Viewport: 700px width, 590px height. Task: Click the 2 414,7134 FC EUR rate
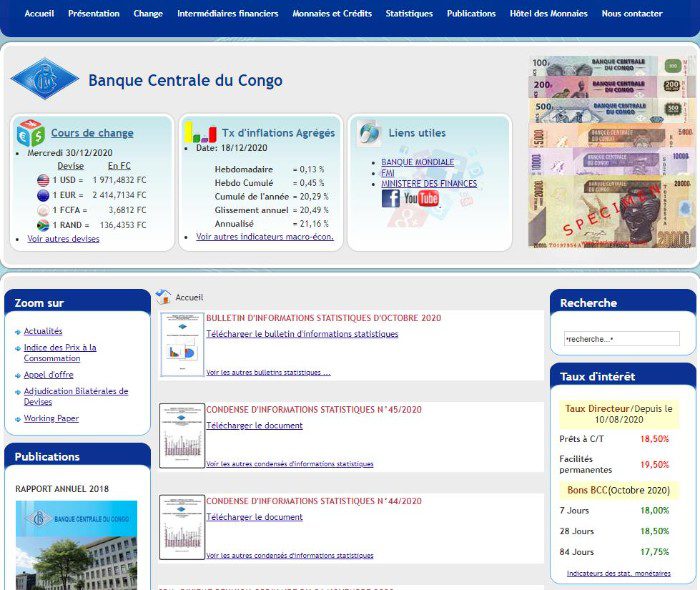(119, 195)
